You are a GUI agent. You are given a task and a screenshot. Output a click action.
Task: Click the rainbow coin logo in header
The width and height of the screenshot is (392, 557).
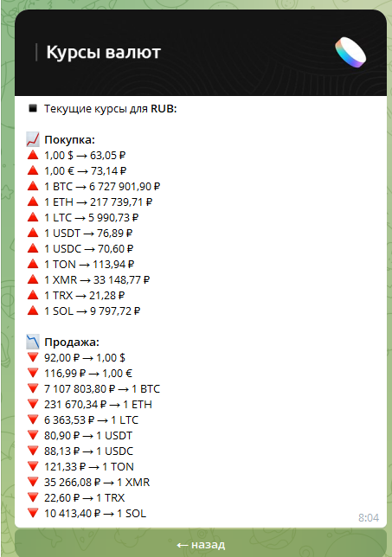point(350,52)
